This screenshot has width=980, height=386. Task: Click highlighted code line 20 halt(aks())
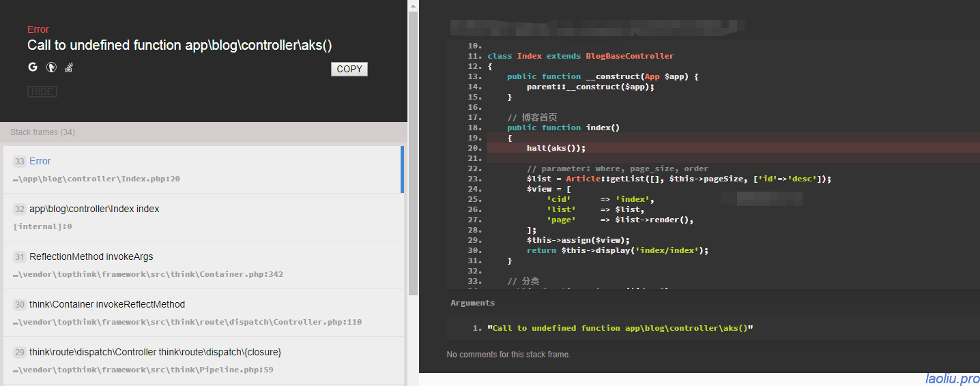point(556,148)
